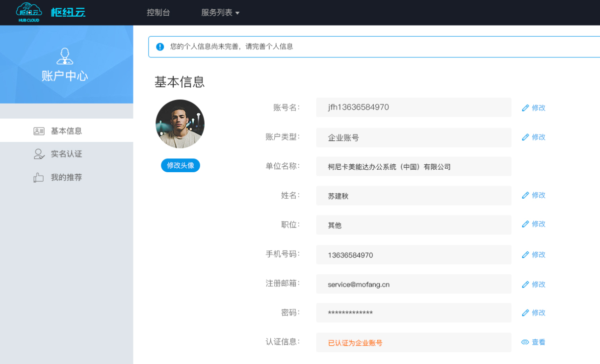Click the person icon beside 实名认证

click(39, 154)
